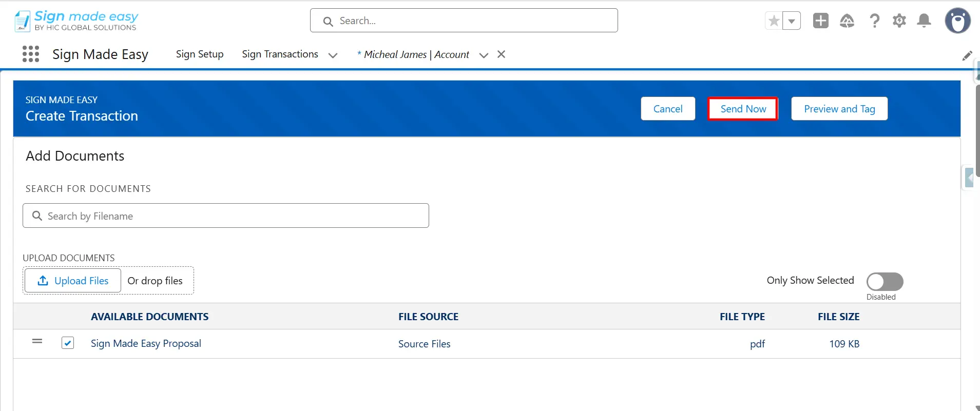
Task: Open the Help question mark icon
Action: 874,21
